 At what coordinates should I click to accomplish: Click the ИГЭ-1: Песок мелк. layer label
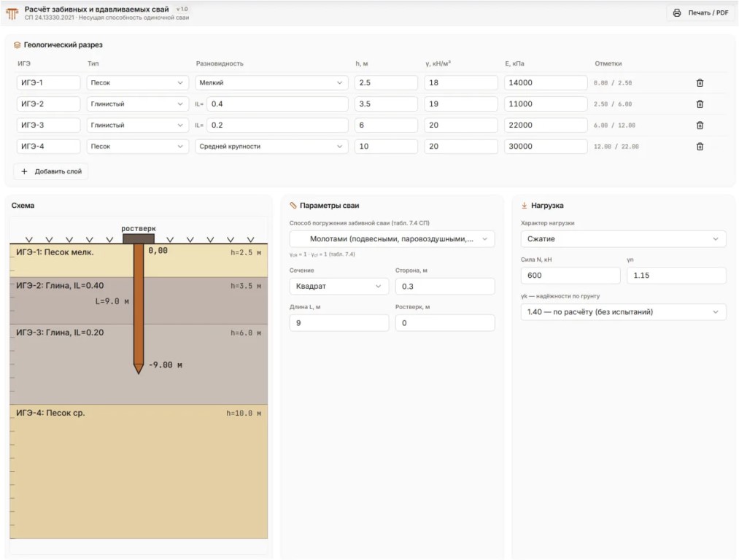click(55, 252)
